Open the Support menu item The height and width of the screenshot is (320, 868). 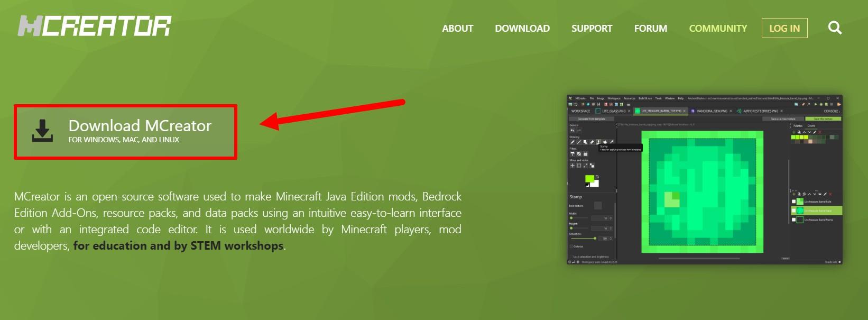(592, 29)
